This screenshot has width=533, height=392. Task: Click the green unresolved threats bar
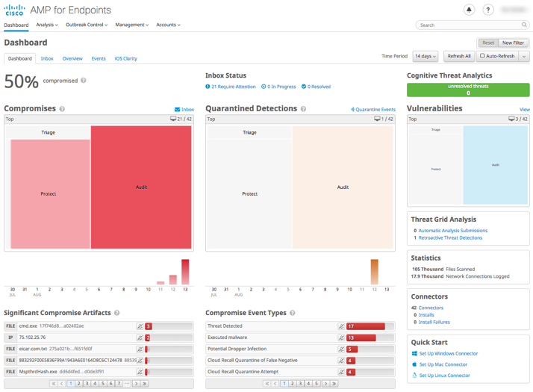pos(468,90)
